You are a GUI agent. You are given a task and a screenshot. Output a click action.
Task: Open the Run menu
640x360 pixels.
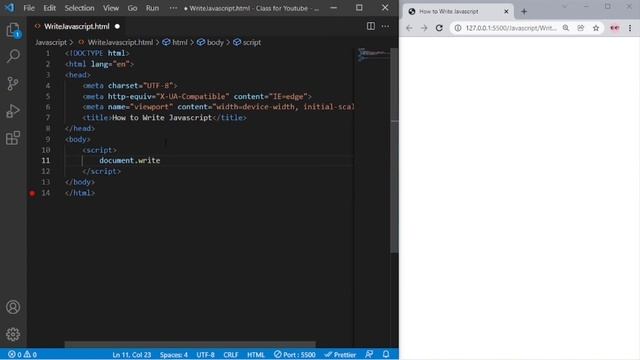(x=152, y=8)
